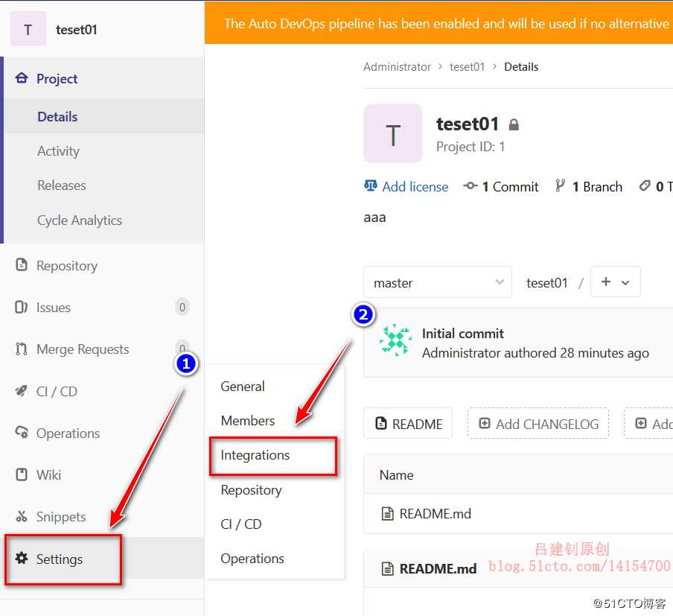Screen dimensions: 673x616
Task: Click the teset01 sidebar avatar
Action: point(28,29)
